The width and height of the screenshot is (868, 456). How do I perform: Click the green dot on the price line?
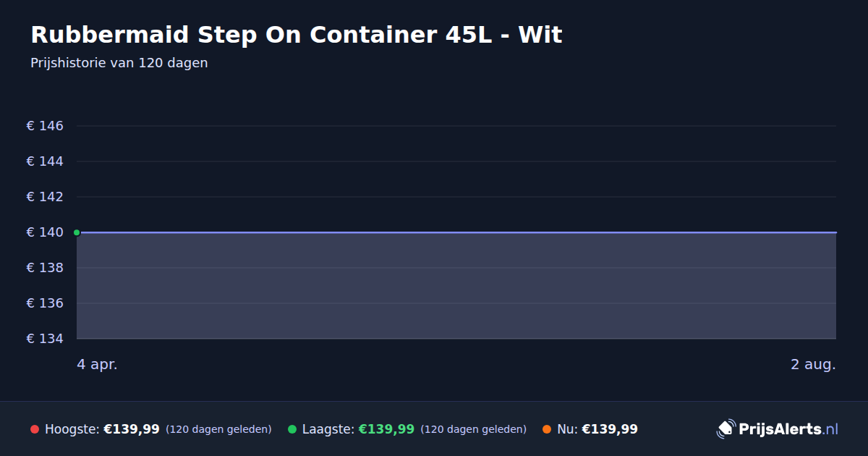coord(77,232)
